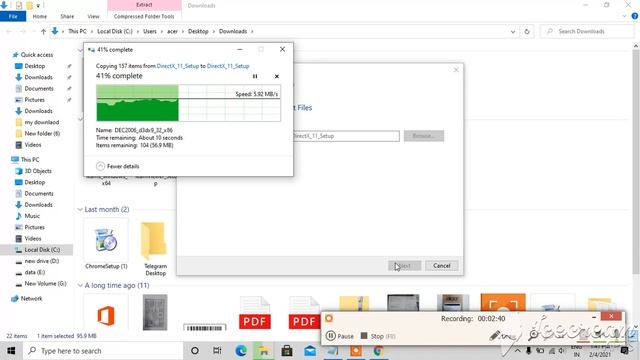Switch to the Home ribbon tab
Screen dimensions: 640x360
(x=40, y=16)
